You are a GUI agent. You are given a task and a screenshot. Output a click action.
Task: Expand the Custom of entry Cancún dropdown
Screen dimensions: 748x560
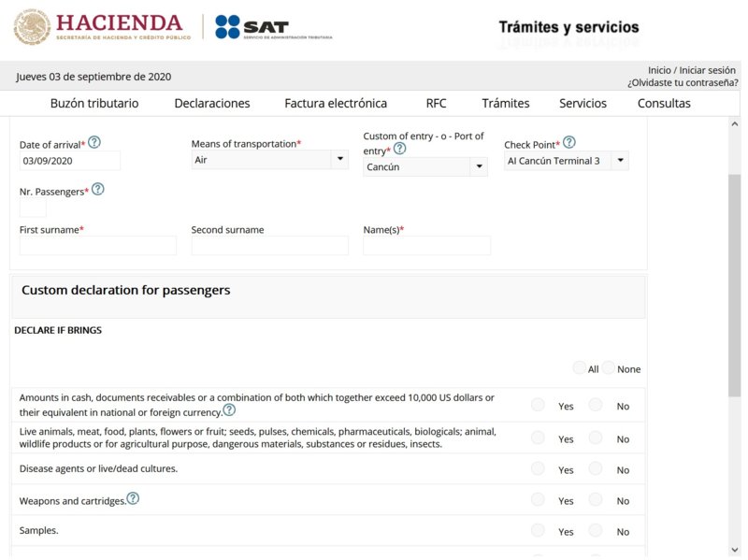click(425, 167)
